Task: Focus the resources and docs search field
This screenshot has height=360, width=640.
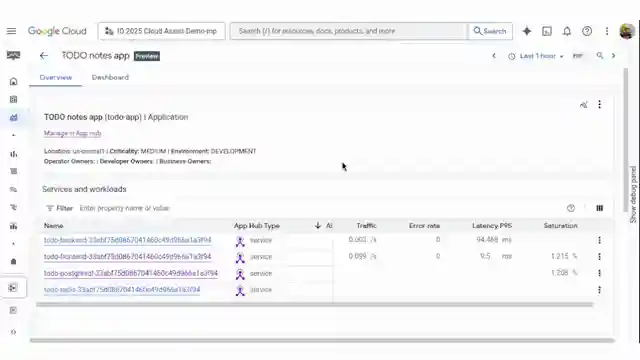Action: tap(349, 31)
